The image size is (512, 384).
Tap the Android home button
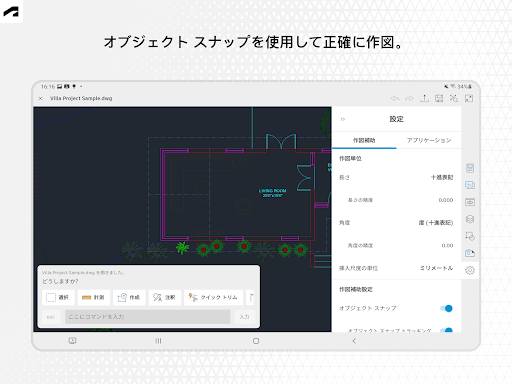click(256, 341)
